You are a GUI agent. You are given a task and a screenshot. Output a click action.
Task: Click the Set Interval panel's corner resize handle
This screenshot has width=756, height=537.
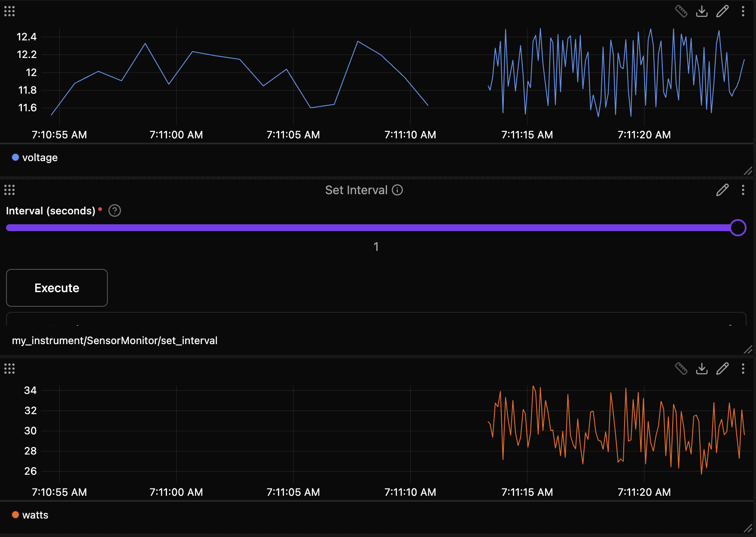[x=748, y=349]
